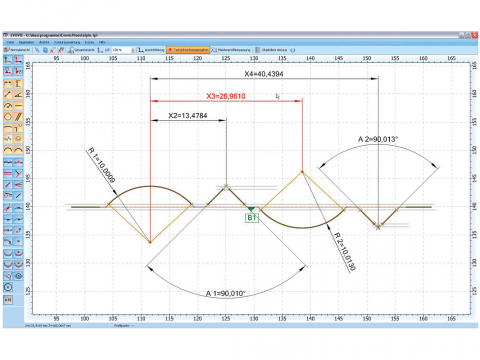480x360 pixels.
Task: Choose the hatched parallel-lines tool
Action: [x=18, y=116]
